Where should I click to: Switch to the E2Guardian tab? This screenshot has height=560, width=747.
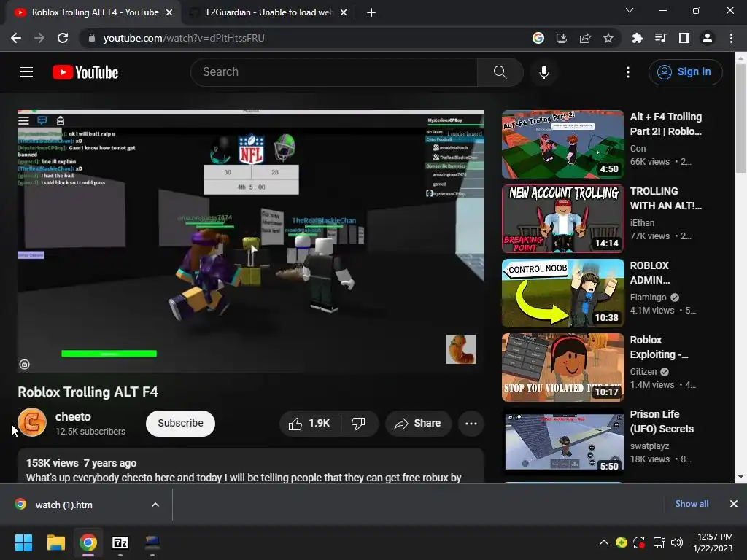pos(269,12)
